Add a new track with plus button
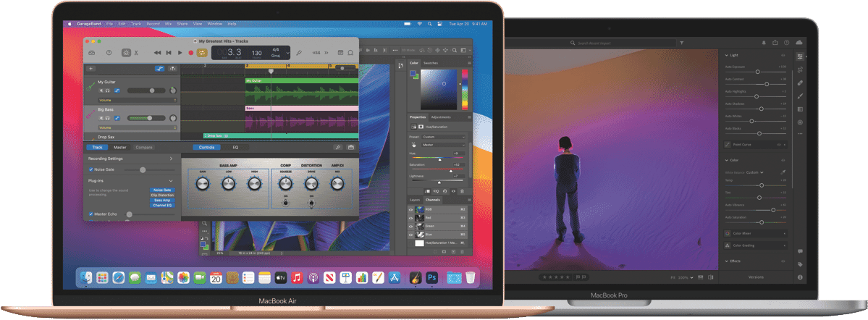The image size is (868, 320). pyautogui.click(x=90, y=69)
